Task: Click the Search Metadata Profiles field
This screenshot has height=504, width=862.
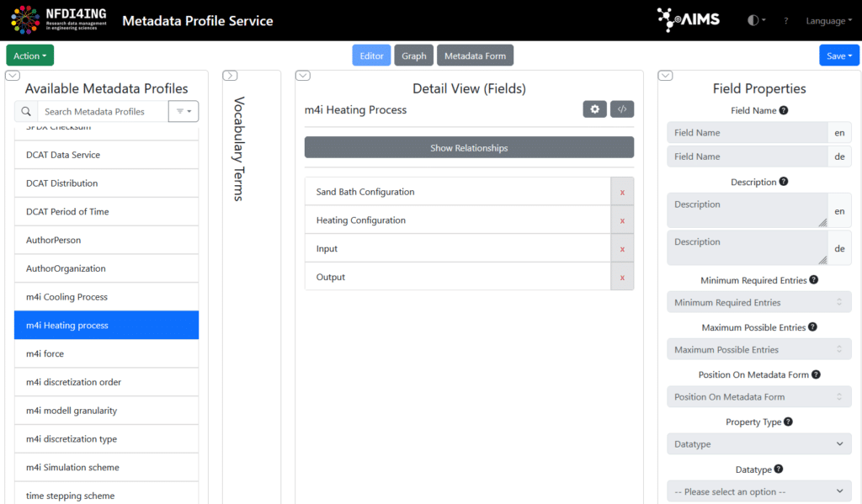Action: pos(103,111)
